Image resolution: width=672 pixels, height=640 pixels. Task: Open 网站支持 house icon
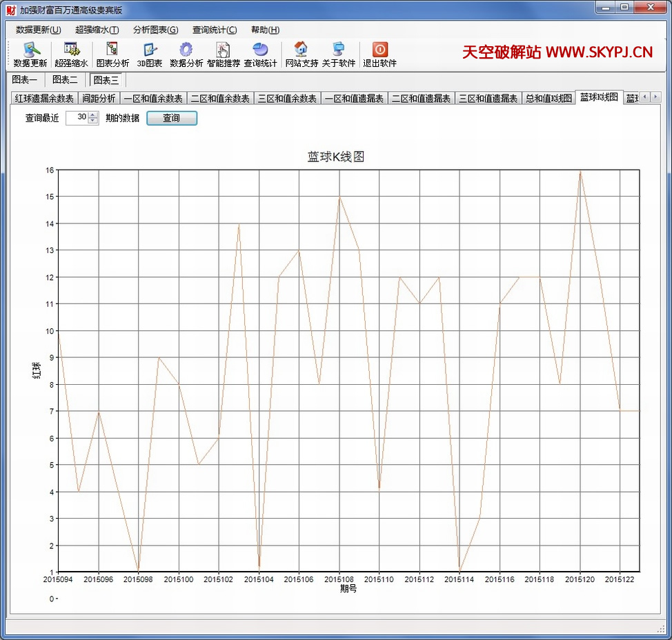coord(301,50)
